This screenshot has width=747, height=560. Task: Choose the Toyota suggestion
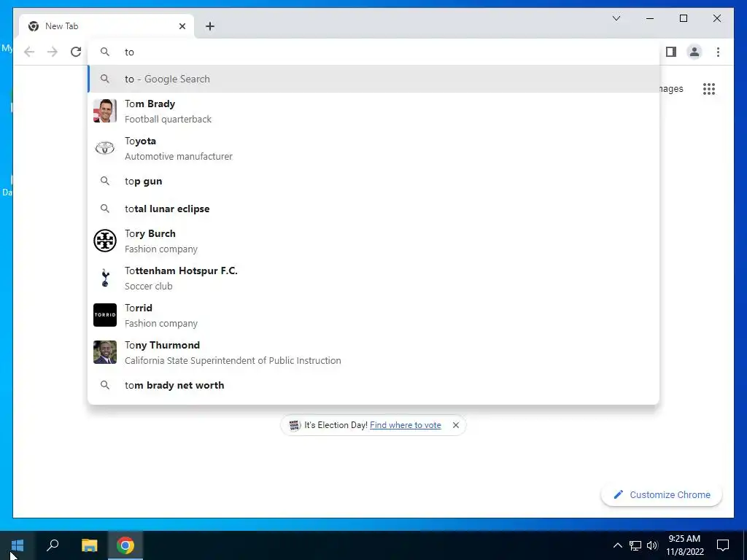(374, 148)
